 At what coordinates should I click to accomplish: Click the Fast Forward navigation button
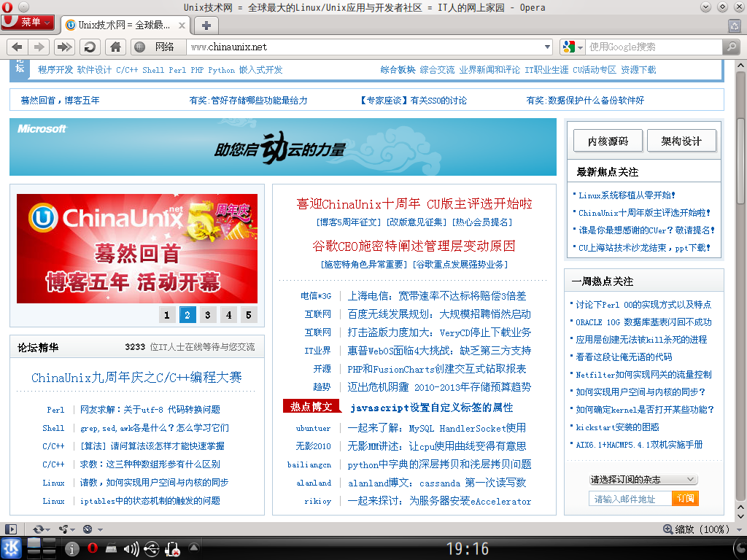click(x=64, y=47)
